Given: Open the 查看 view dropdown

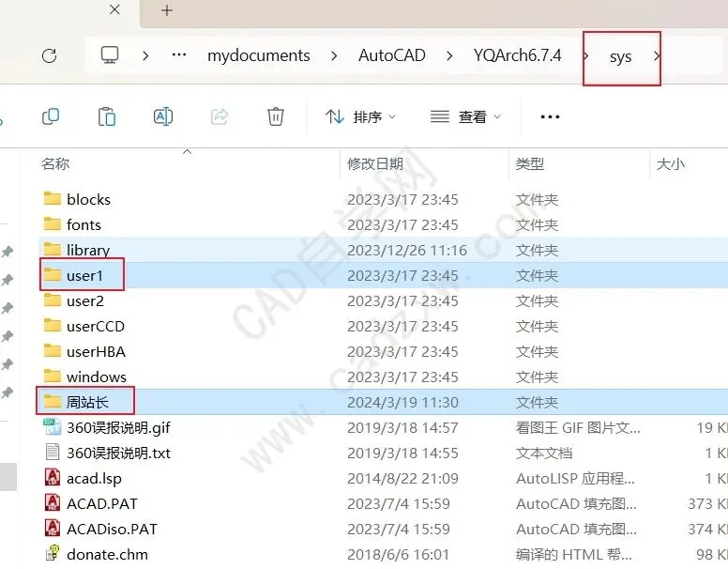Looking at the screenshot, I should (465, 116).
